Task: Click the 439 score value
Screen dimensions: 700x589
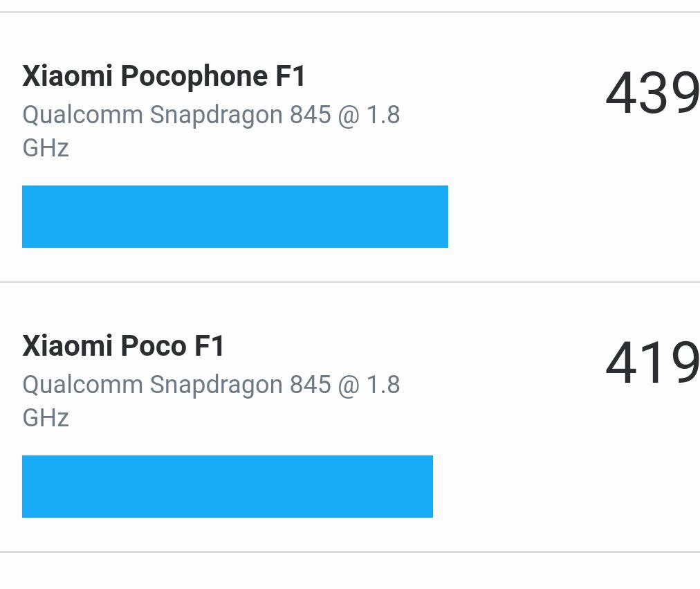Action: (x=652, y=94)
